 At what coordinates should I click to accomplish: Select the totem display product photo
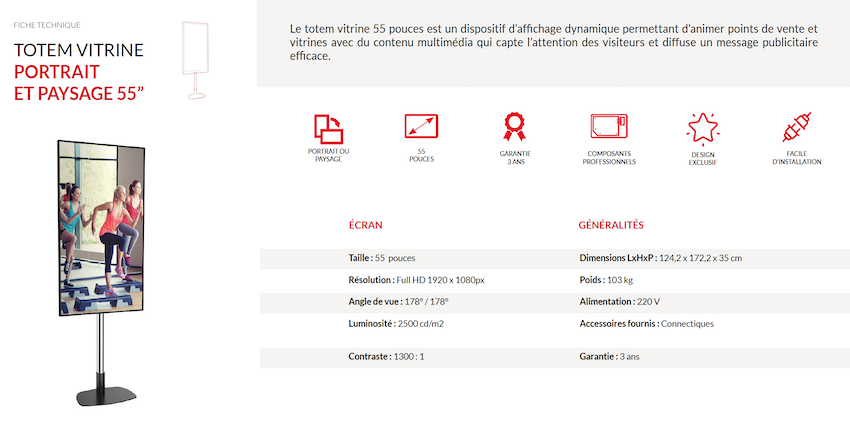tap(101, 273)
